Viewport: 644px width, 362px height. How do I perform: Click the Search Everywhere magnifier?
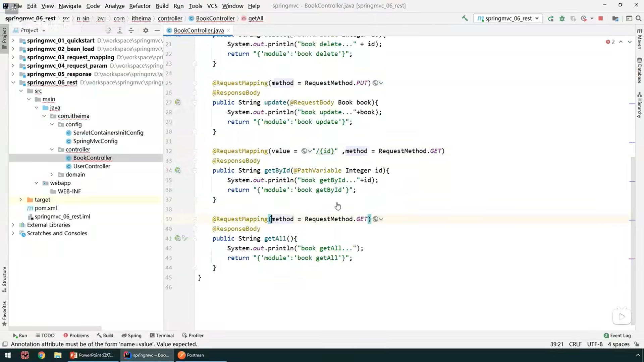pyautogui.click(x=638, y=18)
